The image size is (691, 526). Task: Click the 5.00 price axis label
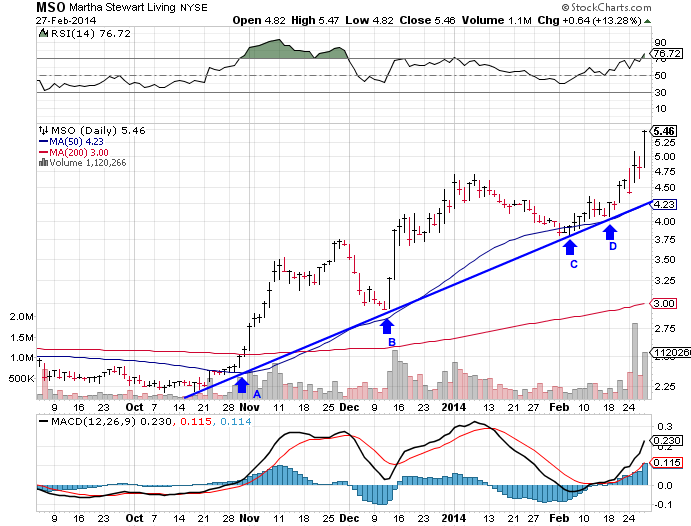[665, 157]
